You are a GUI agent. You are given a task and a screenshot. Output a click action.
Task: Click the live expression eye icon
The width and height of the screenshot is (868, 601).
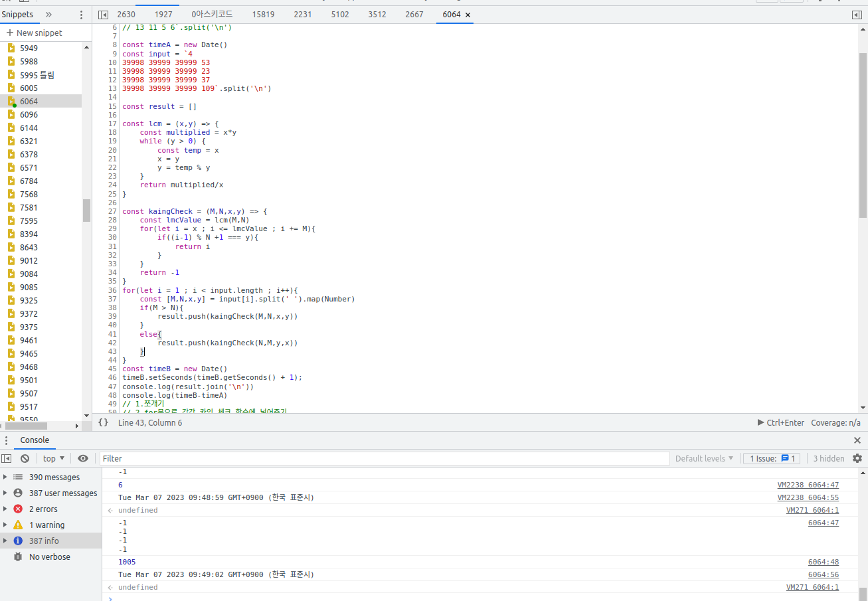pos(83,458)
